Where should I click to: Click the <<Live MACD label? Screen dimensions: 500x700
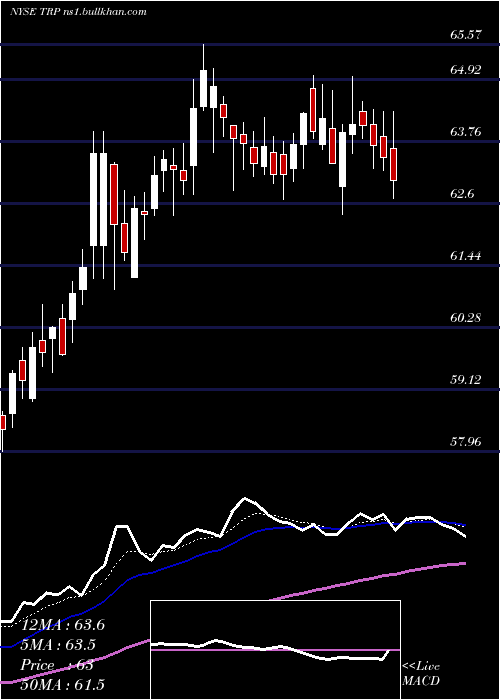421,673
